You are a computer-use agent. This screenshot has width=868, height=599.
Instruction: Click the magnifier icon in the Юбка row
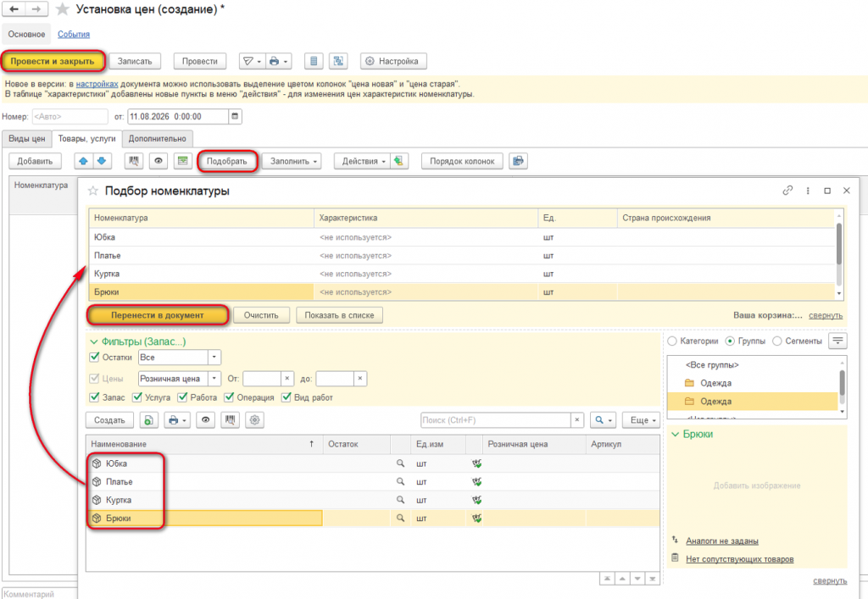point(400,463)
